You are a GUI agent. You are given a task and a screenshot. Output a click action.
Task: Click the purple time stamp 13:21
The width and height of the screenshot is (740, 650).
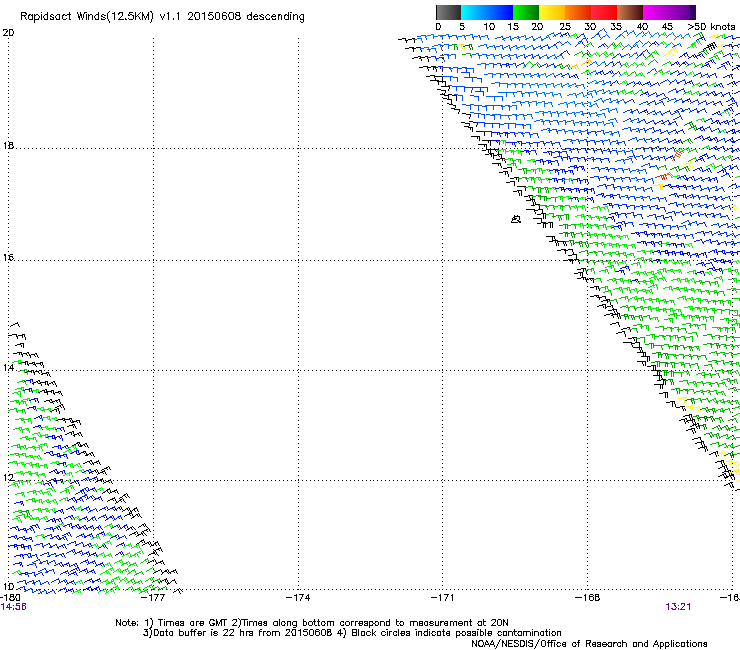coord(678,607)
